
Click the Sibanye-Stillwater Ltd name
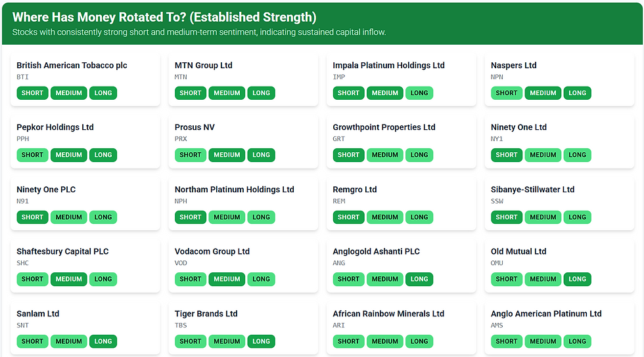(x=533, y=190)
